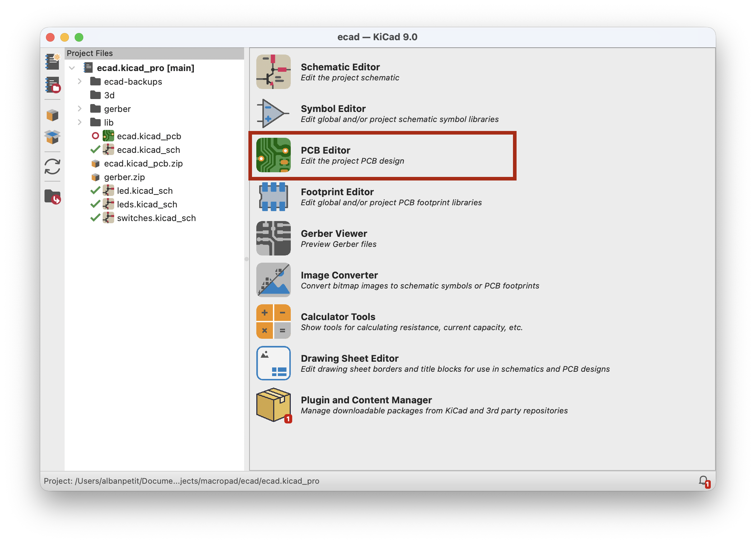The image size is (756, 544).
Task: Click the Unarchive Project icon
Action: coord(52,137)
